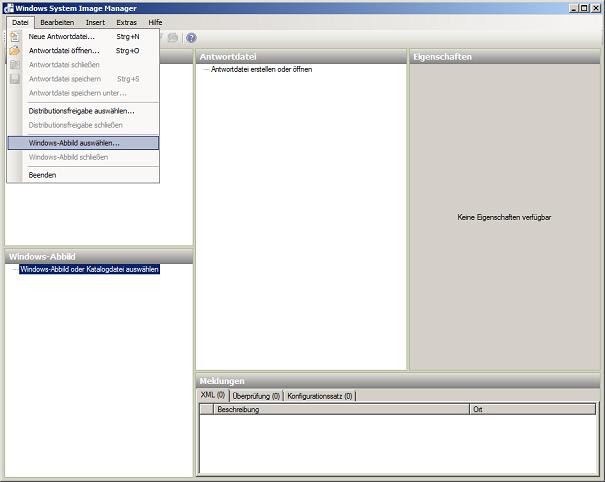Viewport: 605px width, 482px height.
Task: Click the Eigenschaften panel header
Action: click(505, 57)
